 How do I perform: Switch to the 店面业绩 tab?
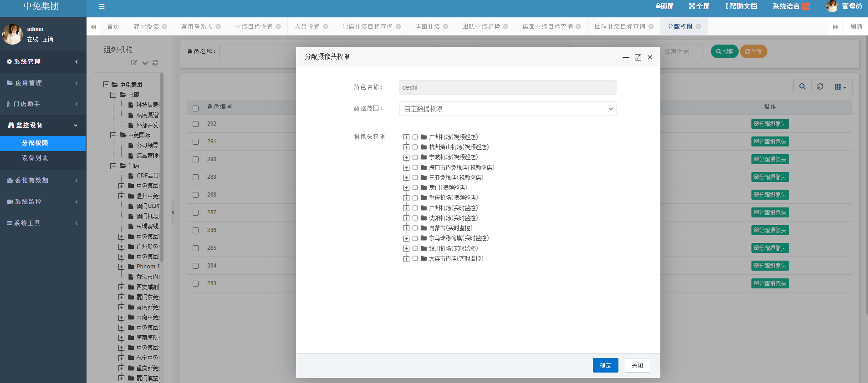click(x=427, y=27)
